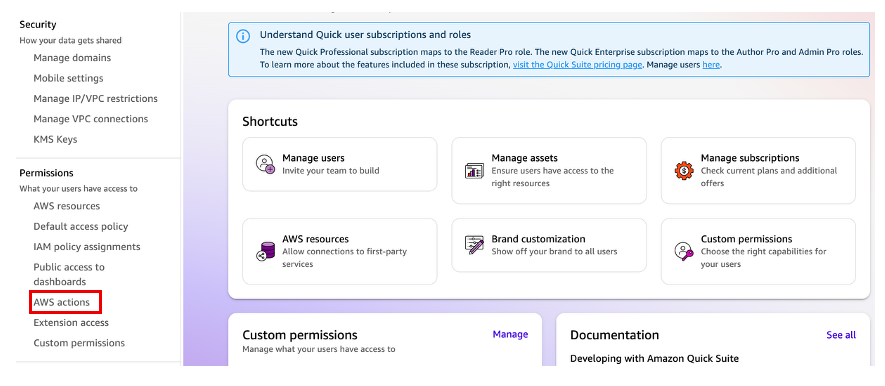Open the Brand customization shortcut card title
The image size is (885, 386).
(538, 239)
